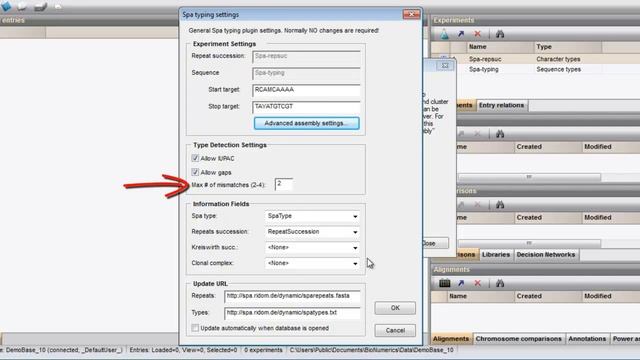The height and width of the screenshot is (360, 640).
Task: Click the Stop target input field
Action: (306, 107)
